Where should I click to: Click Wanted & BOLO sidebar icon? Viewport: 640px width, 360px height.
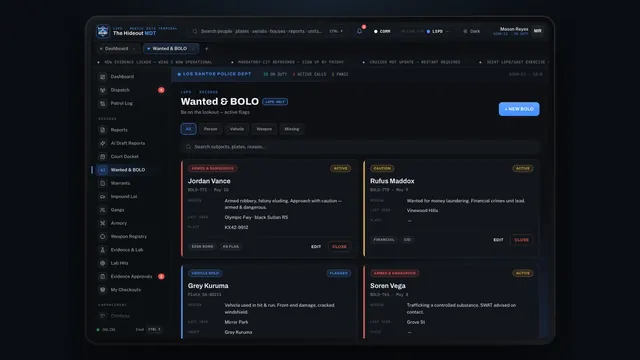(x=102, y=170)
